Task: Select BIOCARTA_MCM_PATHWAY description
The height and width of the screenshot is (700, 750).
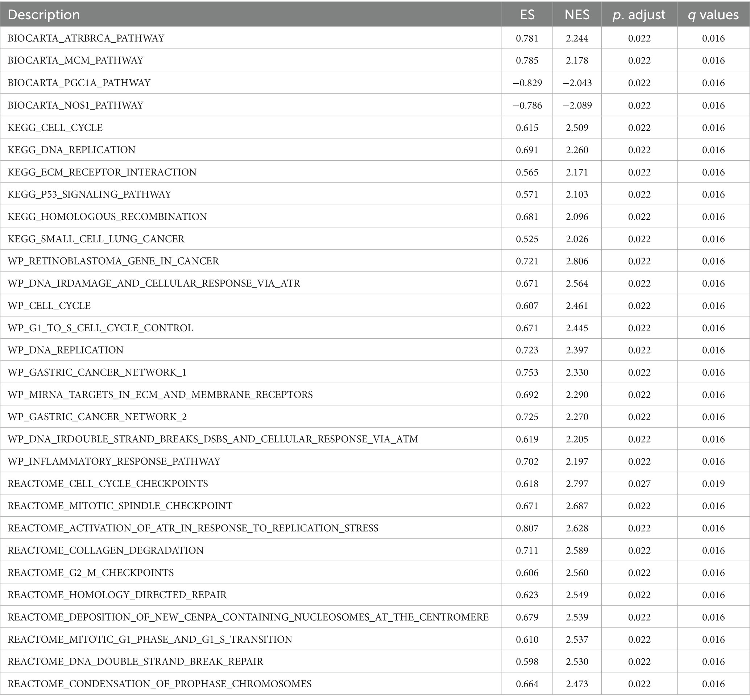Action: (x=75, y=61)
